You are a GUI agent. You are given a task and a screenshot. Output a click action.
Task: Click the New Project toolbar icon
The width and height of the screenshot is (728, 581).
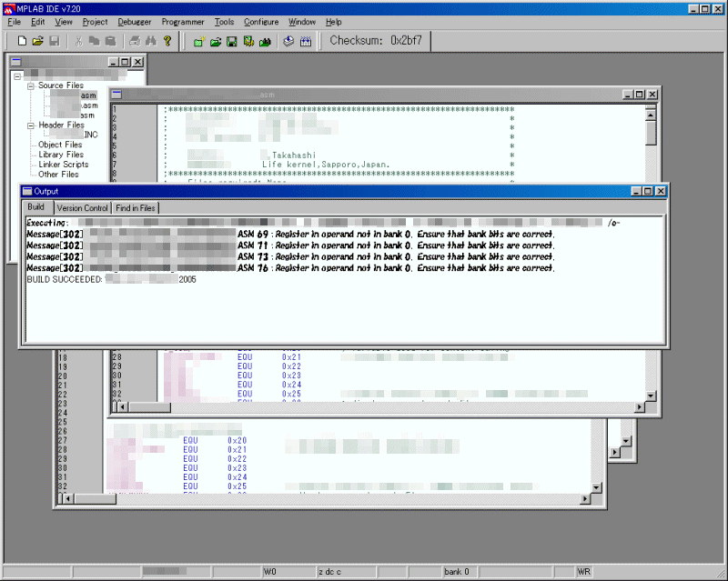click(198, 41)
